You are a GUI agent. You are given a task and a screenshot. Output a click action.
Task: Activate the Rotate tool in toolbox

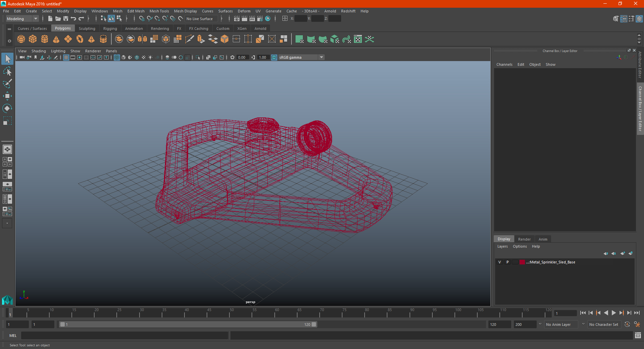pyautogui.click(x=7, y=108)
